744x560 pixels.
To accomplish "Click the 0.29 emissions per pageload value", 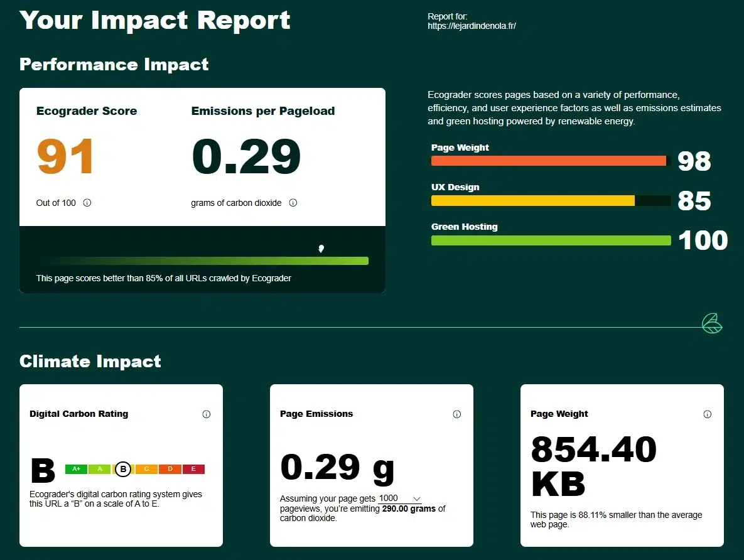I will 246,156.
